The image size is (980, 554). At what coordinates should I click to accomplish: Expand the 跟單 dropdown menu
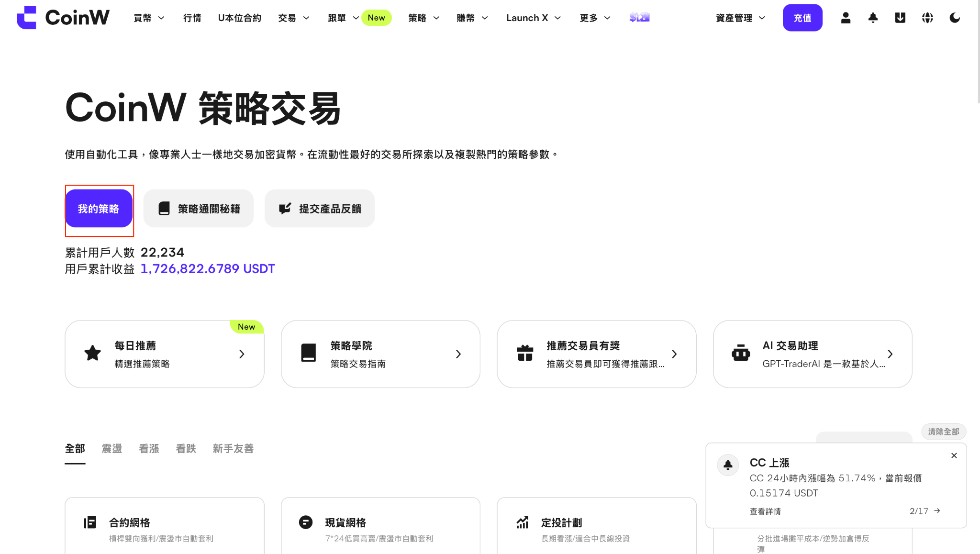tap(356, 18)
